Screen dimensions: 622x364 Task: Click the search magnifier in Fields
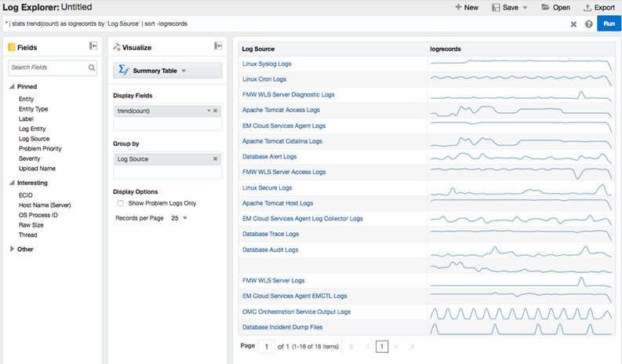pos(92,68)
